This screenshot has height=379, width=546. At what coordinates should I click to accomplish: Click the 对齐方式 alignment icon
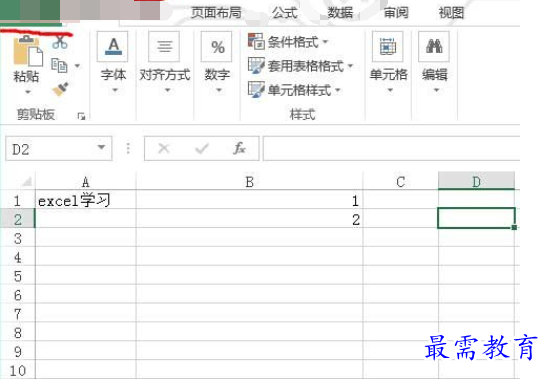click(x=164, y=46)
